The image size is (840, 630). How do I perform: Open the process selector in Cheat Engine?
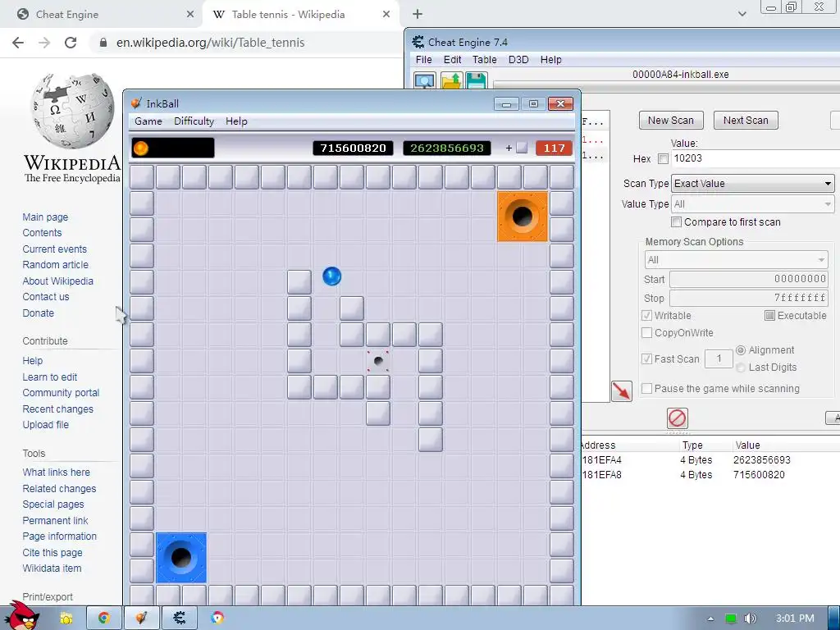coord(425,81)
